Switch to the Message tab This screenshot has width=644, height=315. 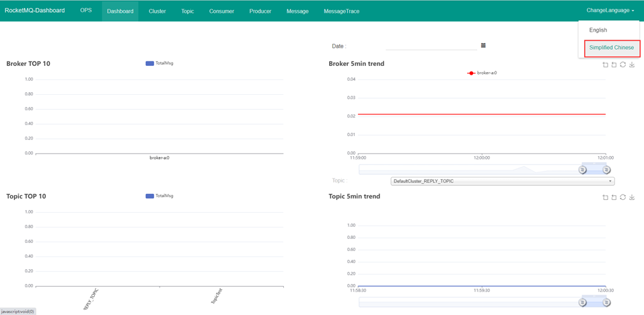(x=297, y=11)
